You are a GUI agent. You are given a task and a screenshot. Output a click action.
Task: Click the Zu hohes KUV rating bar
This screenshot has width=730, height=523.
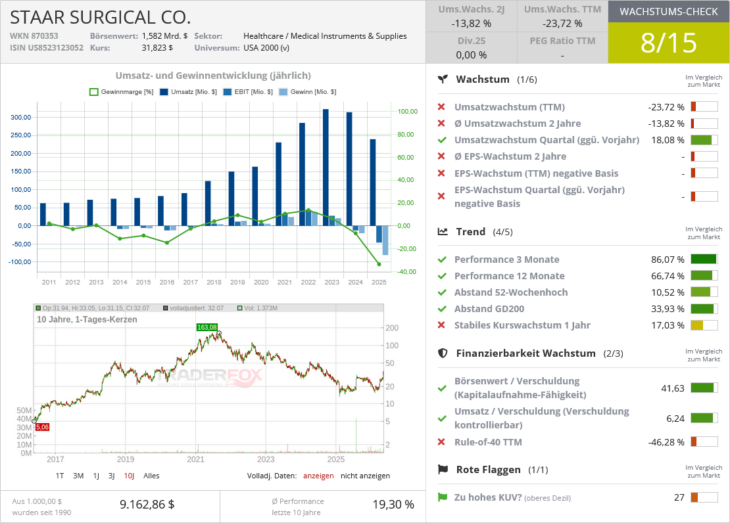[x=704, y=497]
